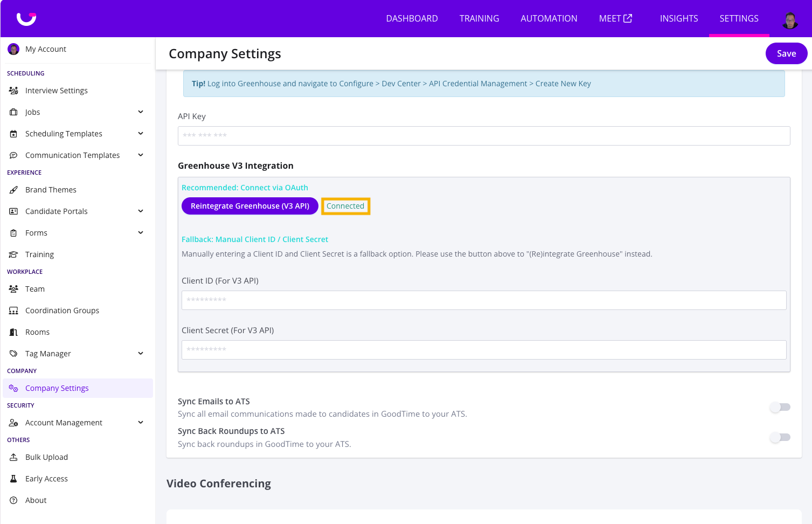Open Brand Themes page
The height and width of the screenshot is (524, 812).
pos(51,190)
